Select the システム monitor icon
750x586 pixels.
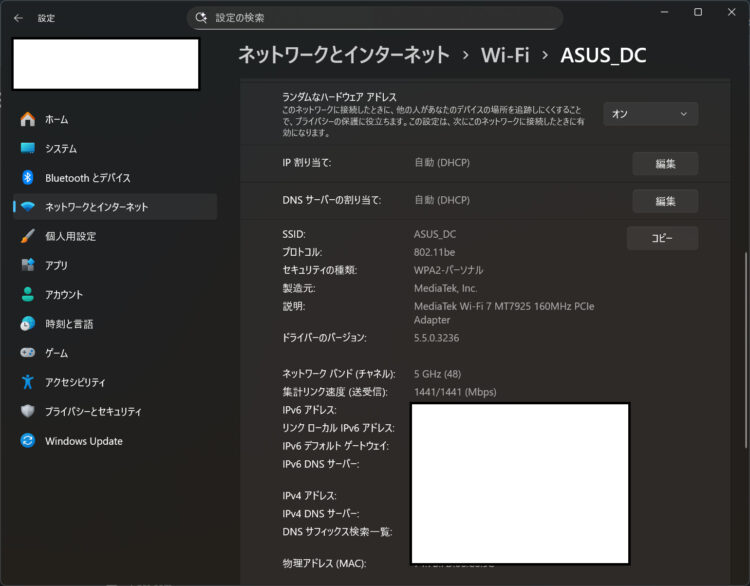coord(28,148)
